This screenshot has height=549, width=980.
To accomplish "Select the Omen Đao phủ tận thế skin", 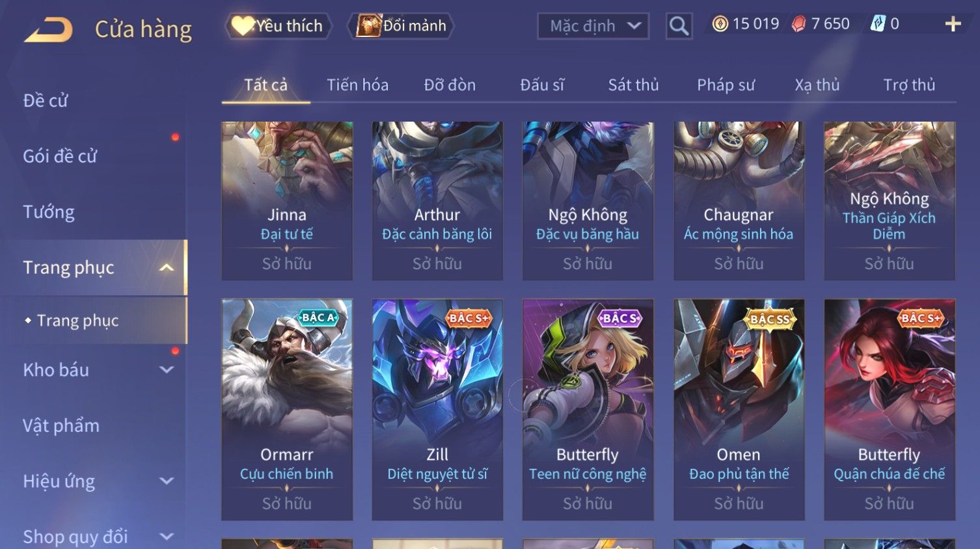I will 739,409.
